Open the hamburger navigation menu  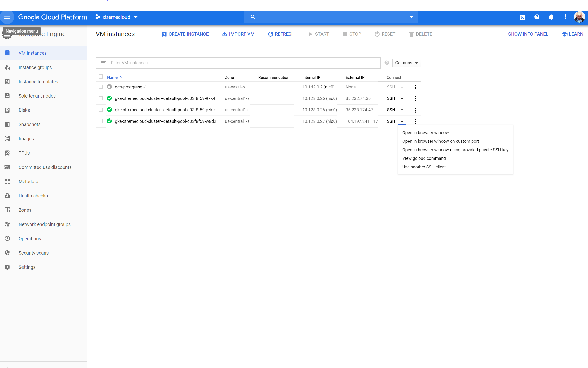coord(7,17)
